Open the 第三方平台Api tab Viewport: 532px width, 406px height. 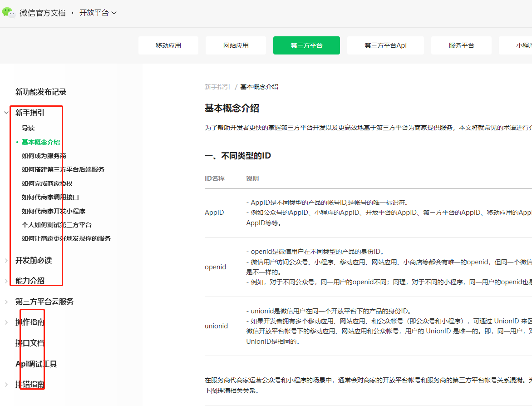385,45
